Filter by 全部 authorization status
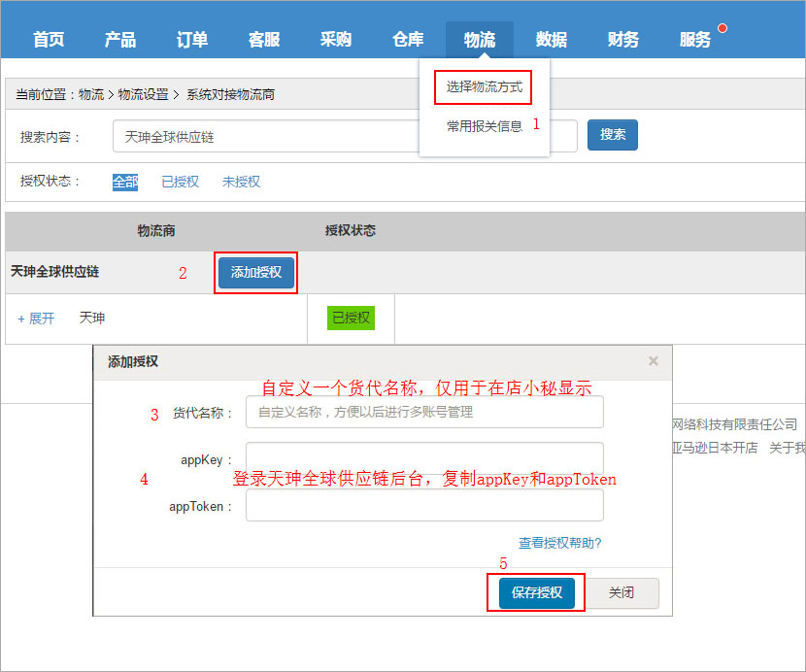The width and height of the screenshot is (806, 672). [x=125, y=182]
